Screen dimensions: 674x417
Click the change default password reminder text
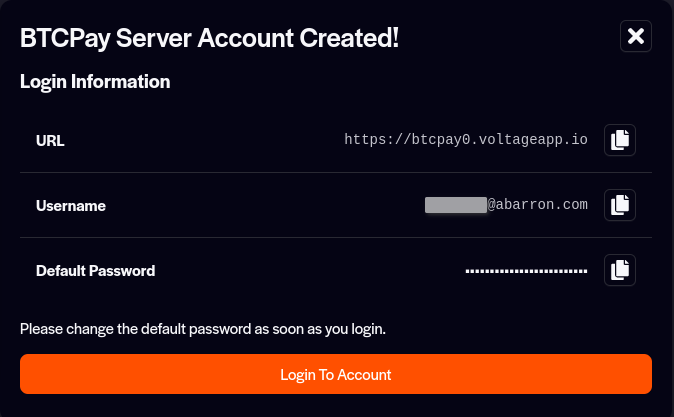203,329
